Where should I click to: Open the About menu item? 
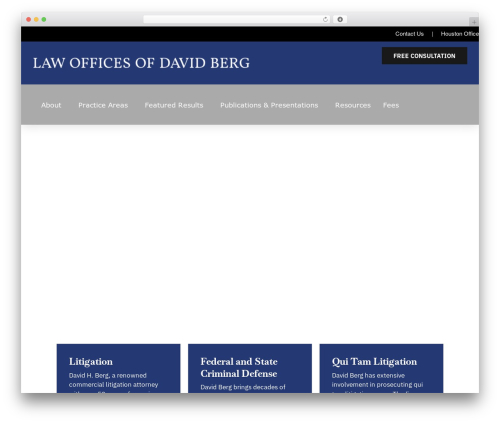(51, 105)
